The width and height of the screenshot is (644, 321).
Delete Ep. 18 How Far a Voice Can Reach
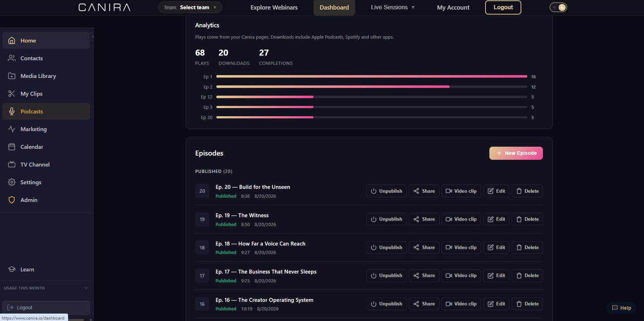527,247
